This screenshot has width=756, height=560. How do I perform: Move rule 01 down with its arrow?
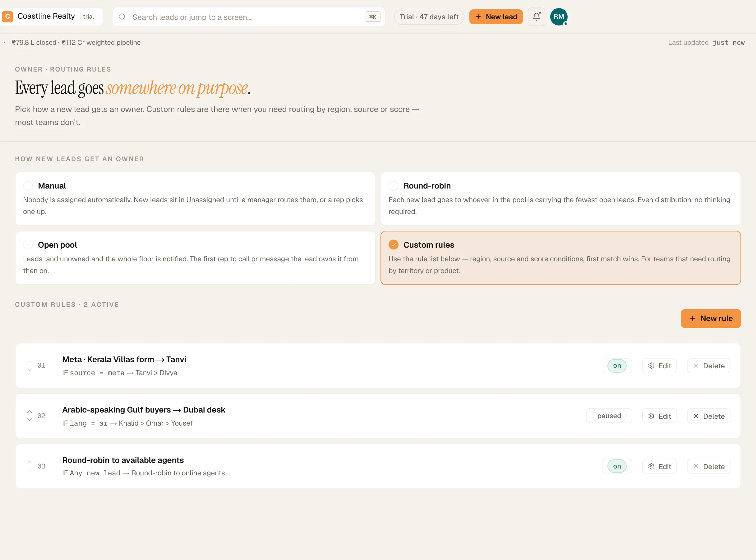tap(30, 370)
